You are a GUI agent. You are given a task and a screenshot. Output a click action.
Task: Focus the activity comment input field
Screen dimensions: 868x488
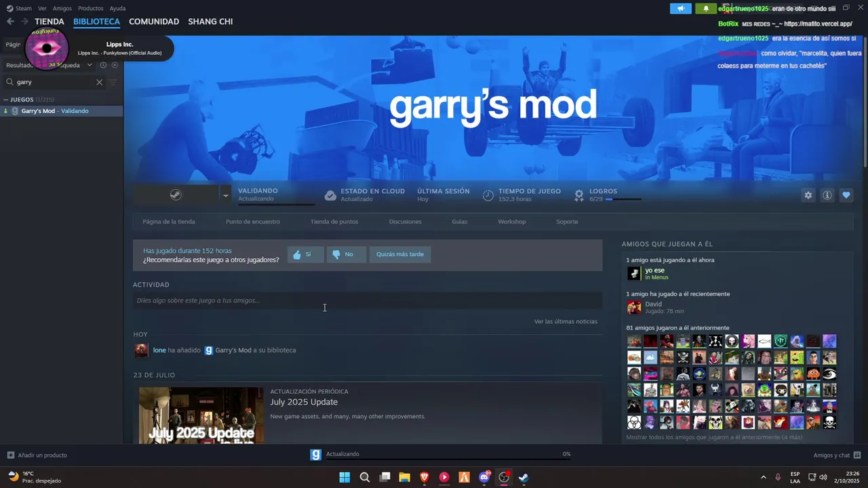point(368,301)
